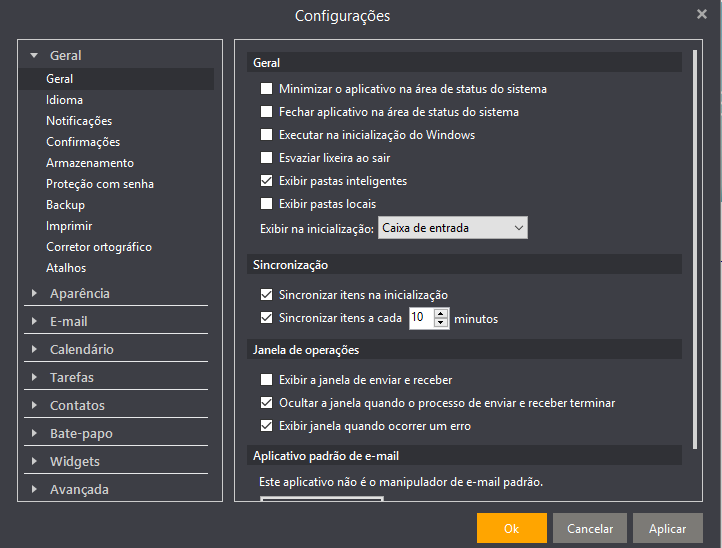Image resolution: width=722 pixels, height=548 pixels.
Task: Open Notificações settings page
Action: coord(79,121)
